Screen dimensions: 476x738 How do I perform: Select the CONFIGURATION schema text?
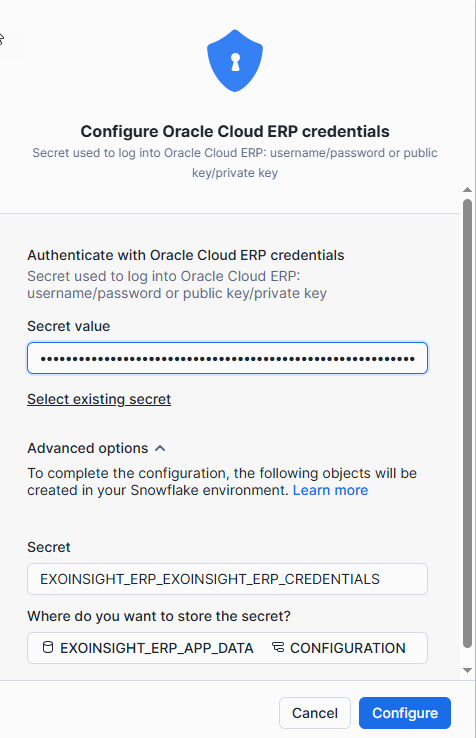tap(347, 648)
